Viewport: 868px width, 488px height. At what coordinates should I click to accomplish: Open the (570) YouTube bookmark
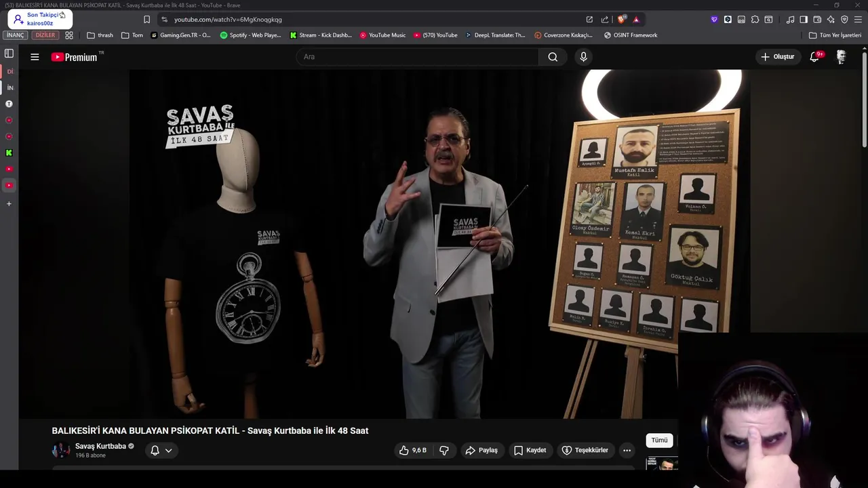click(x=435, y=35)
